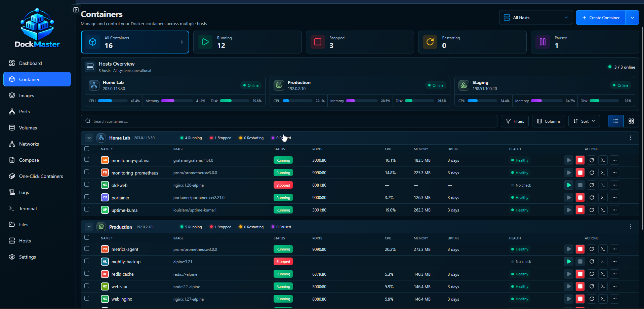Open Settings in sidebar
Screen dimensions: 644x309
click(x=37, y=257)
